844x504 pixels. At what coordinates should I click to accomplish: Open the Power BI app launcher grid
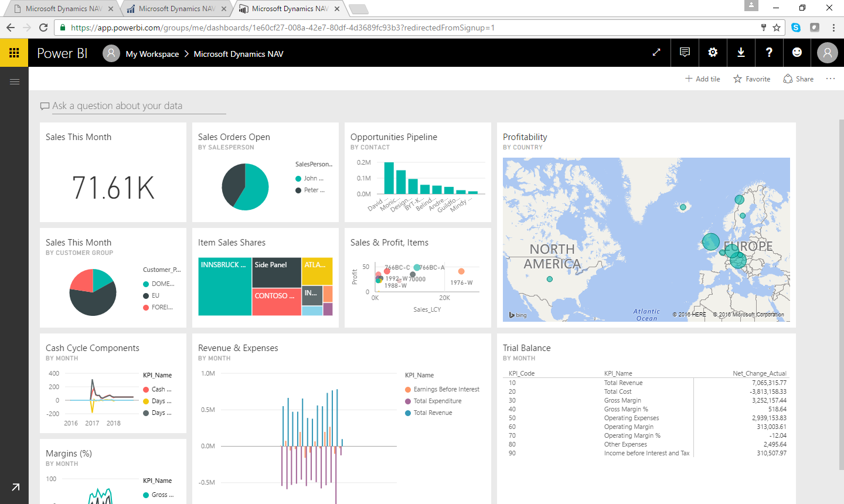[14, 53]
